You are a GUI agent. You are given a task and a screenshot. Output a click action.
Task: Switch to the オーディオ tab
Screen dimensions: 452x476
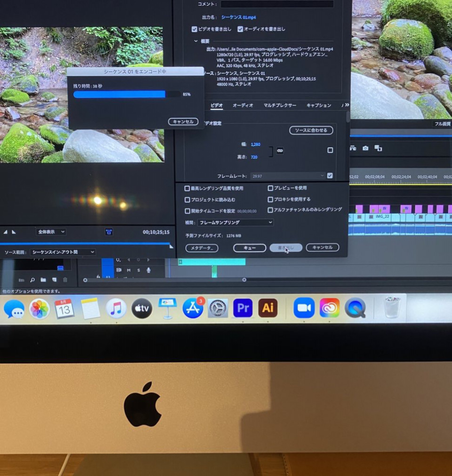pyautogui.click(x=243, y=105)
